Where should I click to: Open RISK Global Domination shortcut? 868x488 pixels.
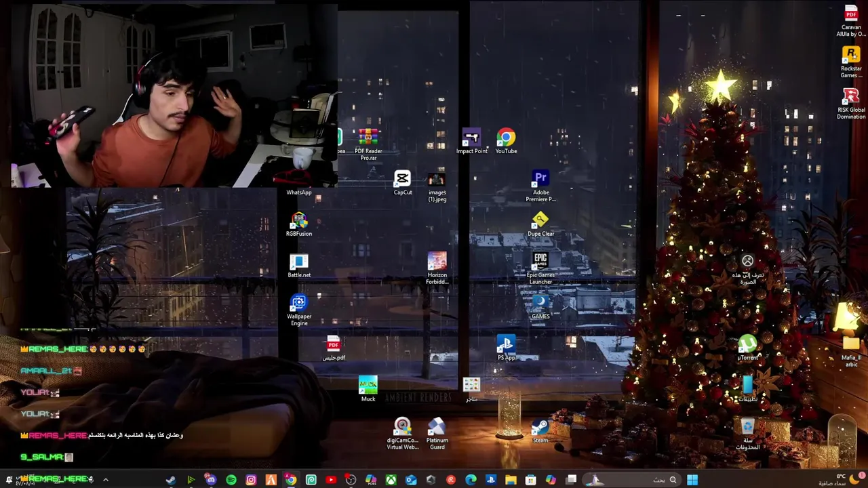(x=851, y=104)
